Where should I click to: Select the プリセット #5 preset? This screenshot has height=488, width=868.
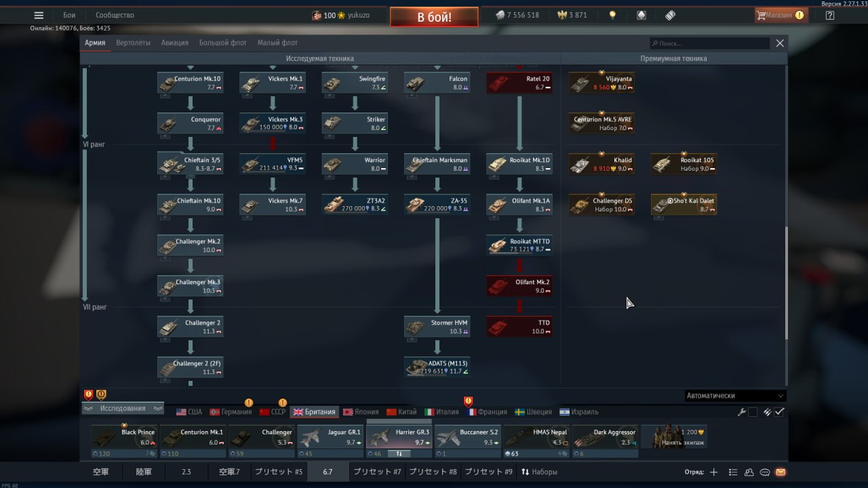click(279, 472)
